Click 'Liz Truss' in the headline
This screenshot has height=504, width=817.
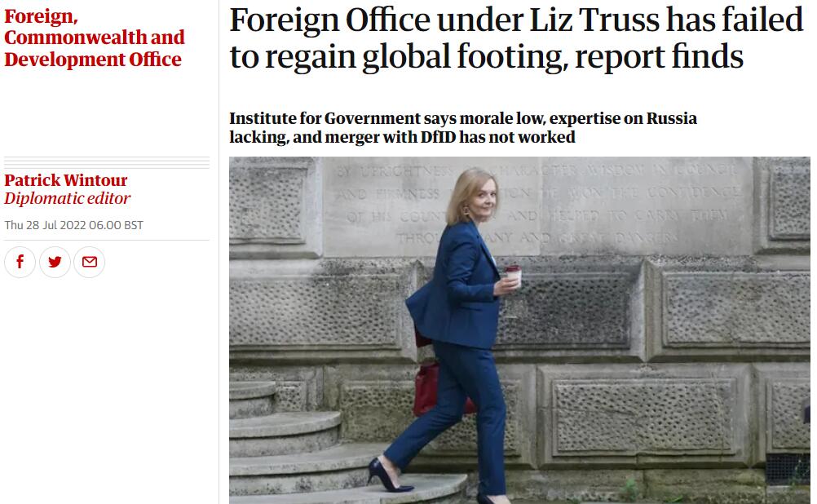[x=594, y=20]
